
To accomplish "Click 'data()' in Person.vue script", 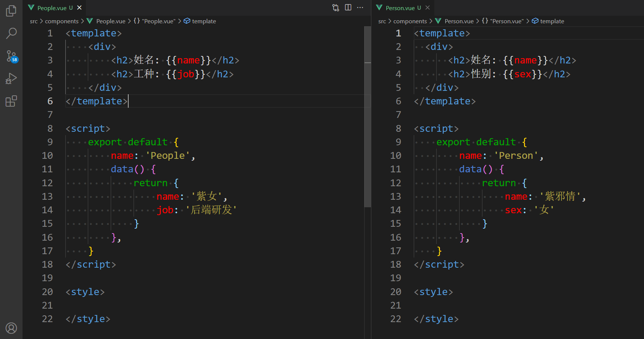I will pyautogui.click(x=476, y=169).
